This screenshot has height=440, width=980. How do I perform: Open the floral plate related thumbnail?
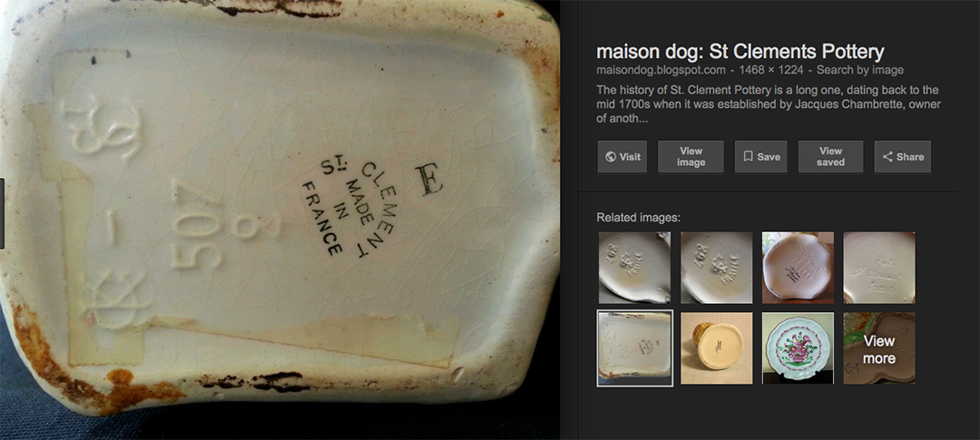tap(798, 348)
